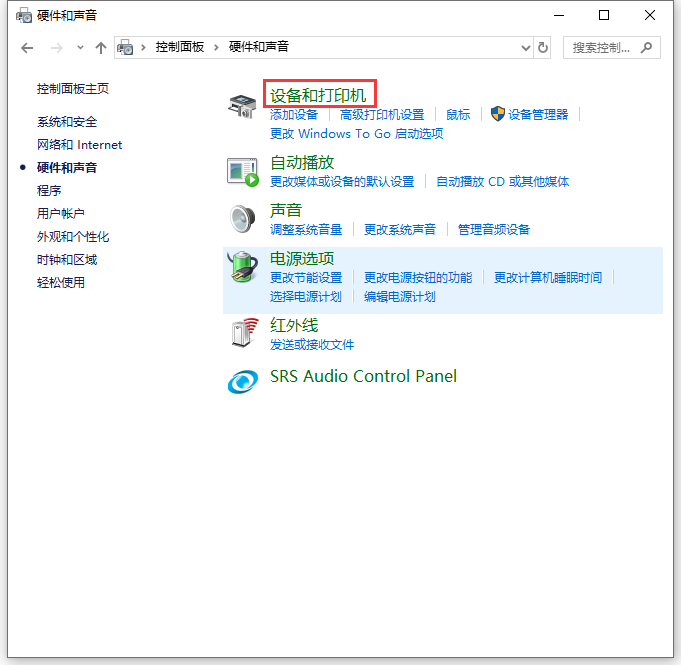This screenshot has height=665, width=681.
Task: Click the window title bar icon
Action: click(24, 16)
